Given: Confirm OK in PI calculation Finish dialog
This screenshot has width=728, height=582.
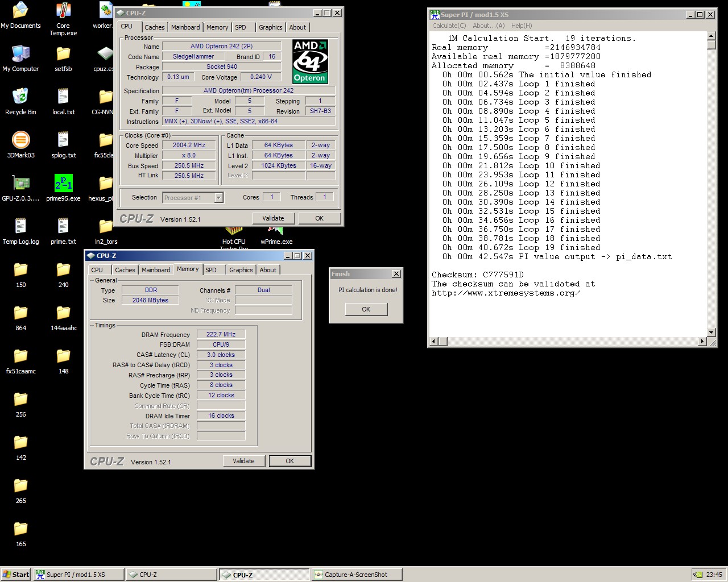Looking at the screenshot, I should [x=366, y=309].
